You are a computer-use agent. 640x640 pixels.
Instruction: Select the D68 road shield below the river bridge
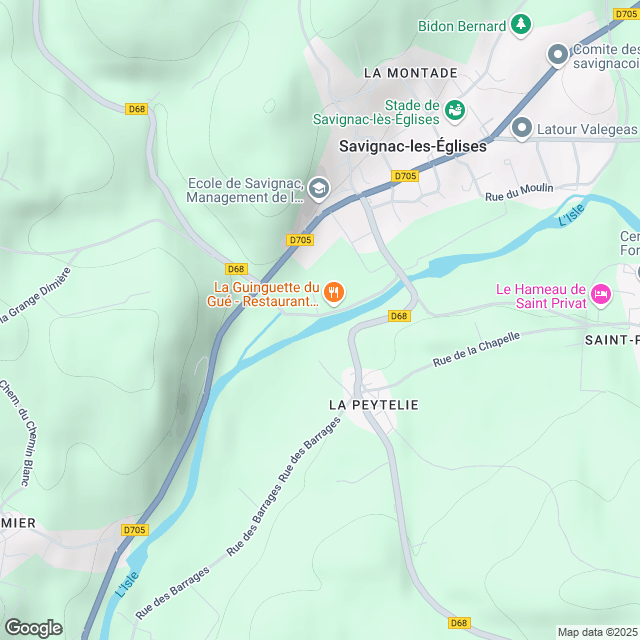pyautogui.click(x=399, y=316)
